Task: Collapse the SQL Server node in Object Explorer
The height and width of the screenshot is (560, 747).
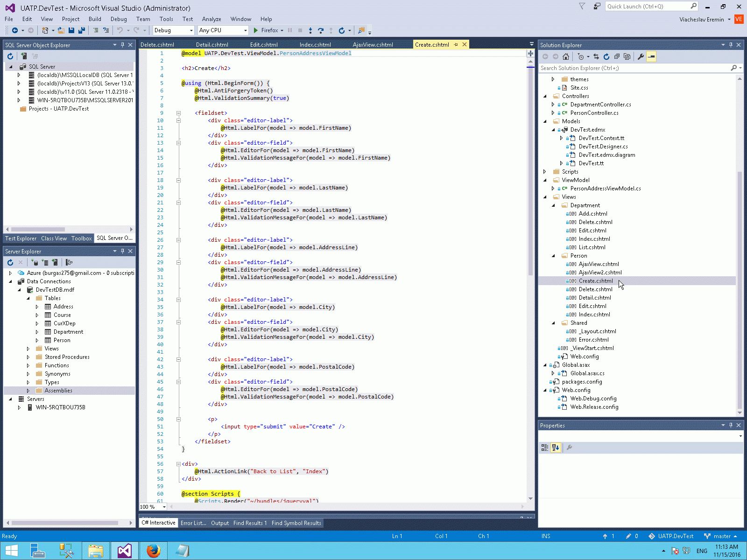Action: pos(11,67)
